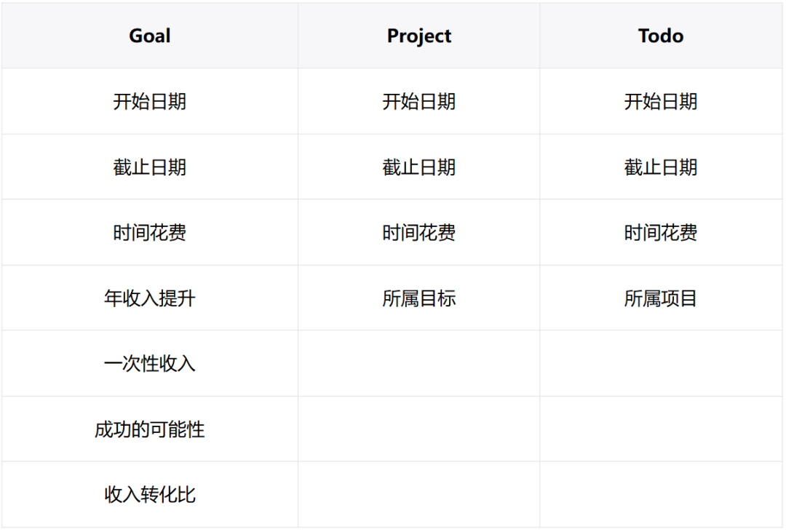Click 时间花费 in the Project column
The image size is (786, 532).
pyautogui.click(x=418, y=233)
